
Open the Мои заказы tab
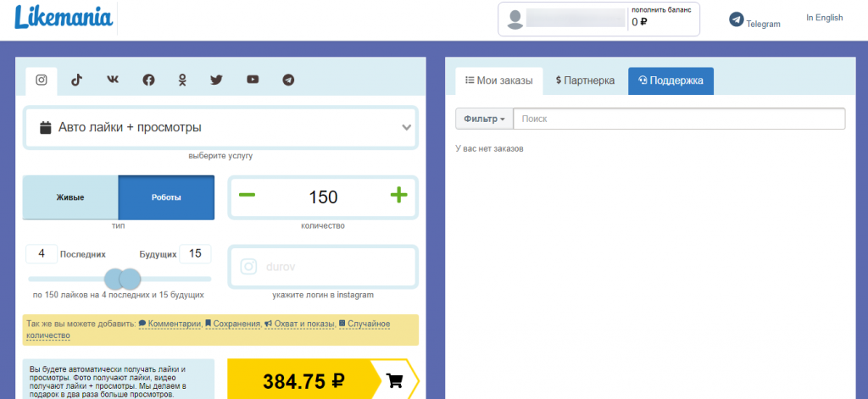(x=498, y=80)
